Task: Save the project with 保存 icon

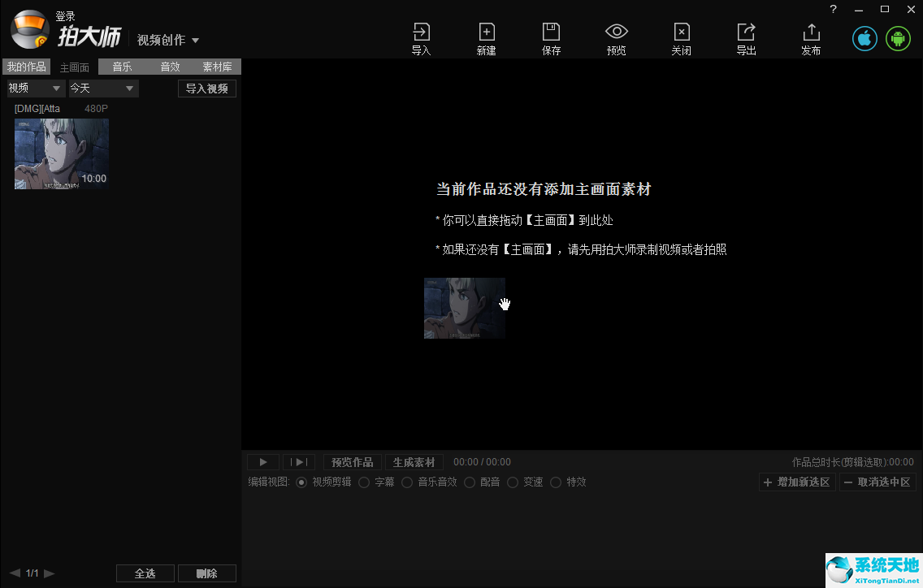Action: coord(551,37)
